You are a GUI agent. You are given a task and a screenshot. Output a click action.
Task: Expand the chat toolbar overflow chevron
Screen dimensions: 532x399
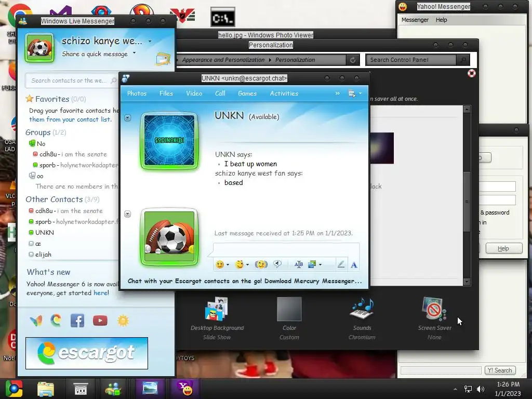[338, 94]
